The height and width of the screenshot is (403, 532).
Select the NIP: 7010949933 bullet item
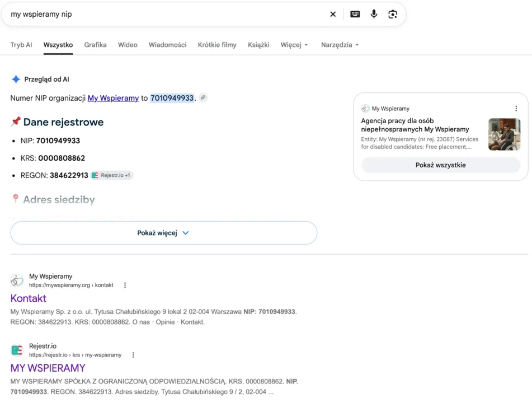point(50,140)
